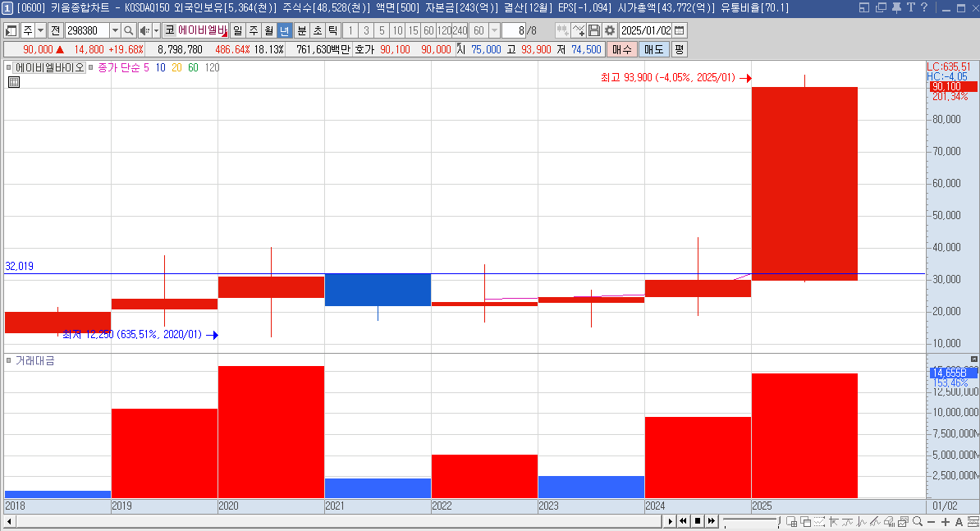Viewport: 980px width, 531px height.
Task: Open help question mark icon
Action: click(924, 7)
